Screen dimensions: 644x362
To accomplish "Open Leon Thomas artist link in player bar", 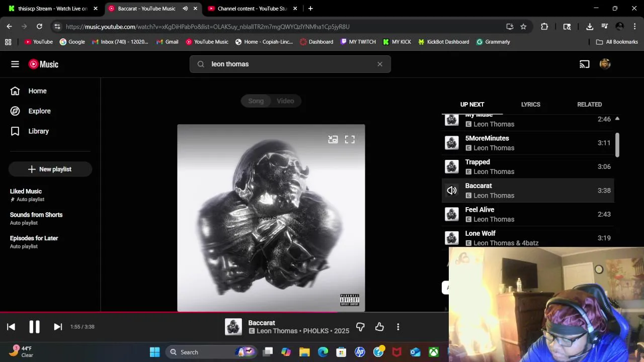I will click(x=277, y=331).
